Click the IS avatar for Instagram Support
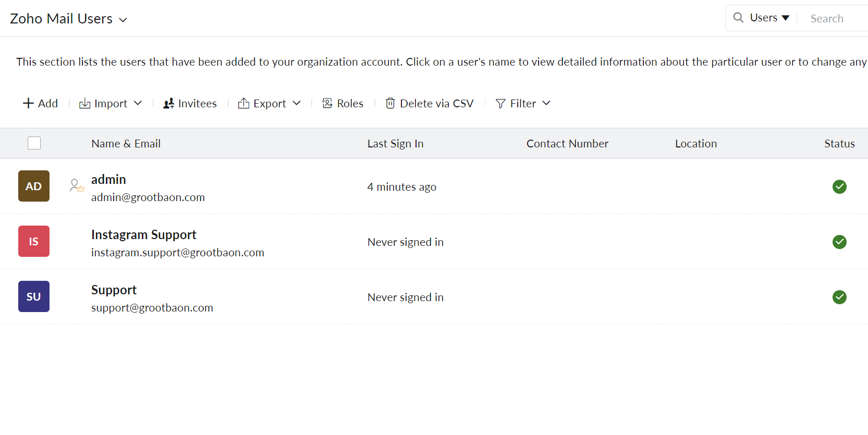Viewport: 868px width, 435px height. tap(34, 241)
